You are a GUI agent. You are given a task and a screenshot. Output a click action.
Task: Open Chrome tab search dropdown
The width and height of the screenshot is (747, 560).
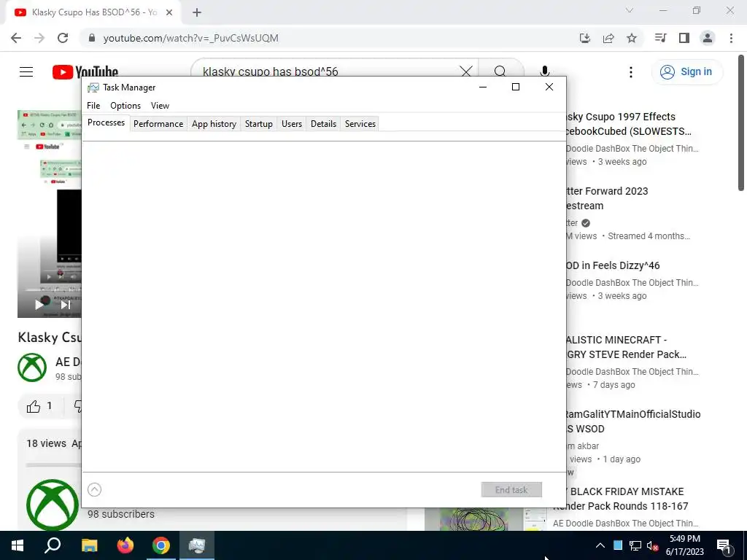630,10
